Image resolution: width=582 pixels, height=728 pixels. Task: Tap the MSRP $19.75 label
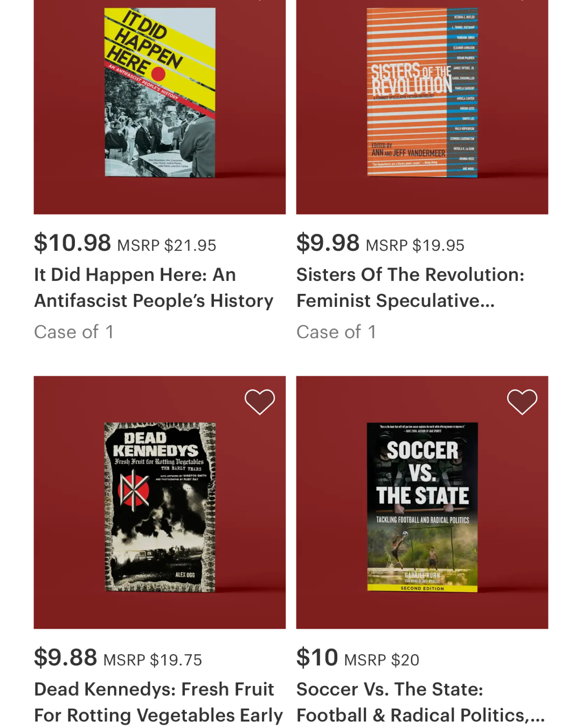coord(153,660)
